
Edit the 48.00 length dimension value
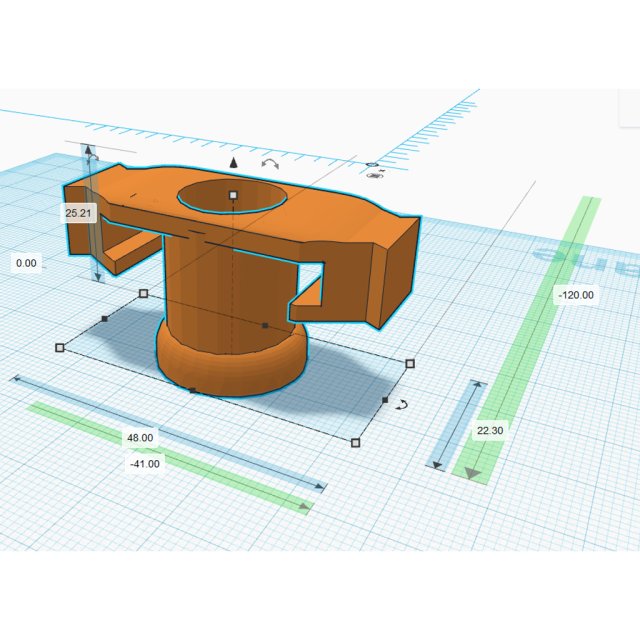pyautogui.click(x=140, y=438)
